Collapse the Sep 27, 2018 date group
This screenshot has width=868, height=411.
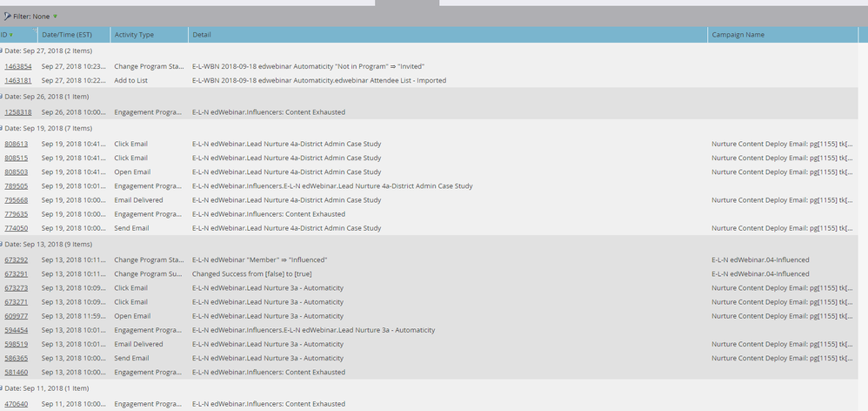pos(2,52)
